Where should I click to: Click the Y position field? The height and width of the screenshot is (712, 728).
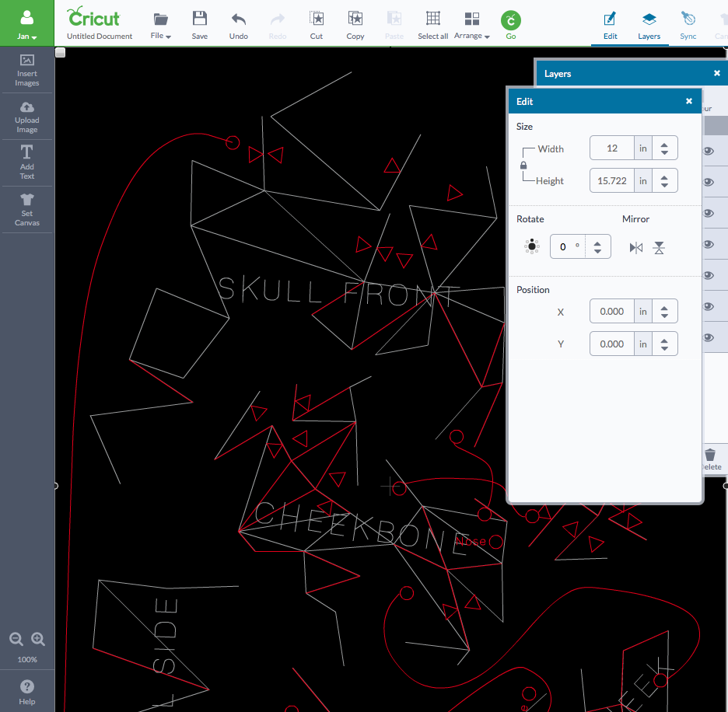(x=612, y=344)
